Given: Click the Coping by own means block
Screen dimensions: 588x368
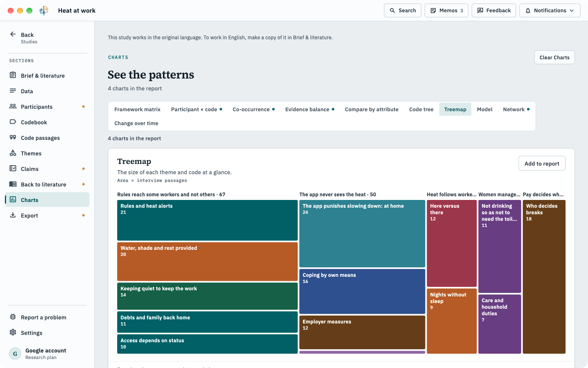Looking at the screenshot, I should pyautogui.click(x=362, y=292).
